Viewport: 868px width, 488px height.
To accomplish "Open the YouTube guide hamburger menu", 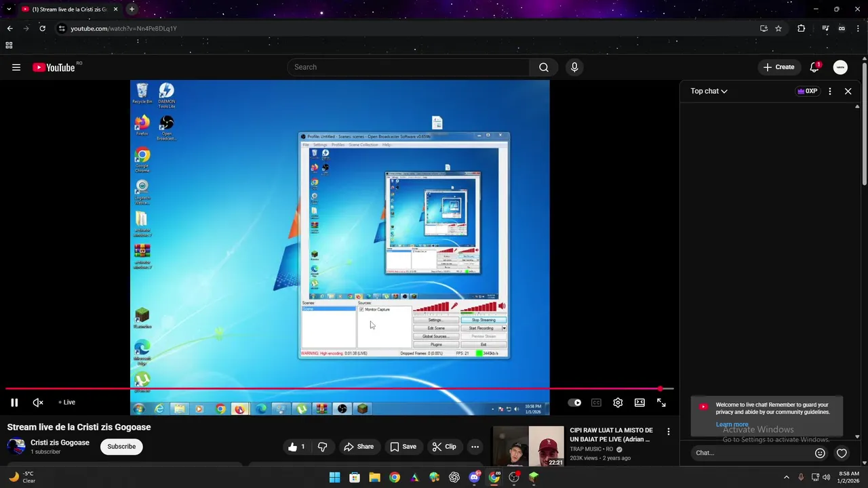I will click(16, 67).
